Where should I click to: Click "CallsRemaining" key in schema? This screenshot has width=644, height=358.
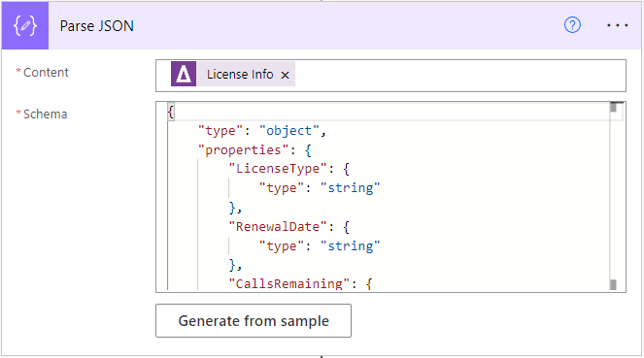[x=288, y=283]
